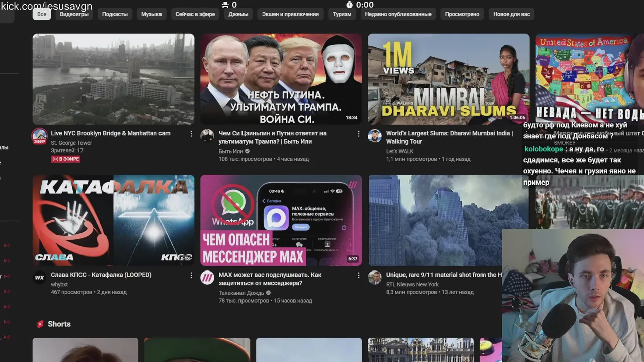
Task: Select the 'Все' filter chip
Action: click(42, 14)
